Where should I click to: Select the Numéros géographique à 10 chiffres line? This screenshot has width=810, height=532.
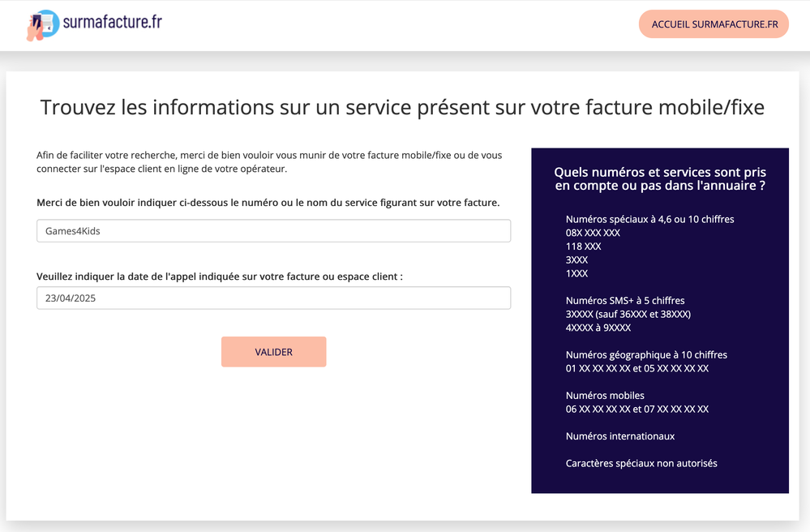646,354
